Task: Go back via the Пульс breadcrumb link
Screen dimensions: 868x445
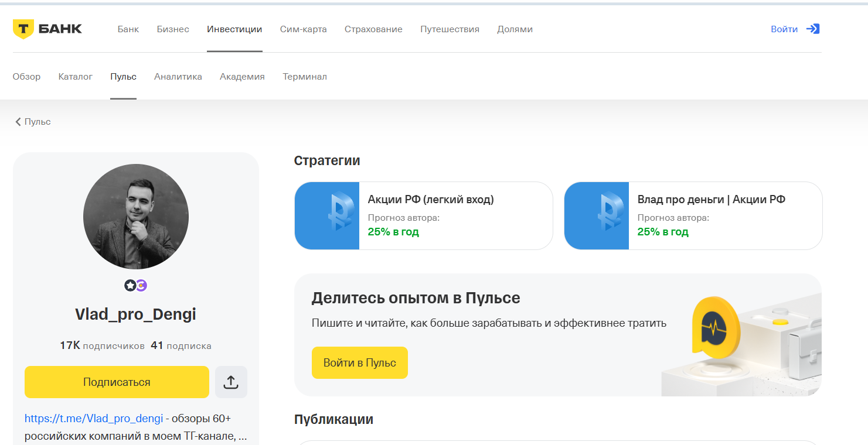Action: [38, 122]
